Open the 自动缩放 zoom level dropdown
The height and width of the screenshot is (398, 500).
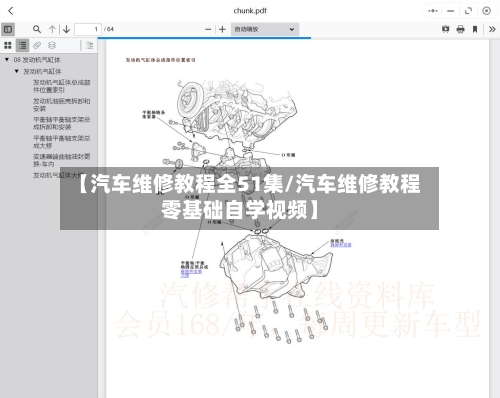tap(265, 29)
